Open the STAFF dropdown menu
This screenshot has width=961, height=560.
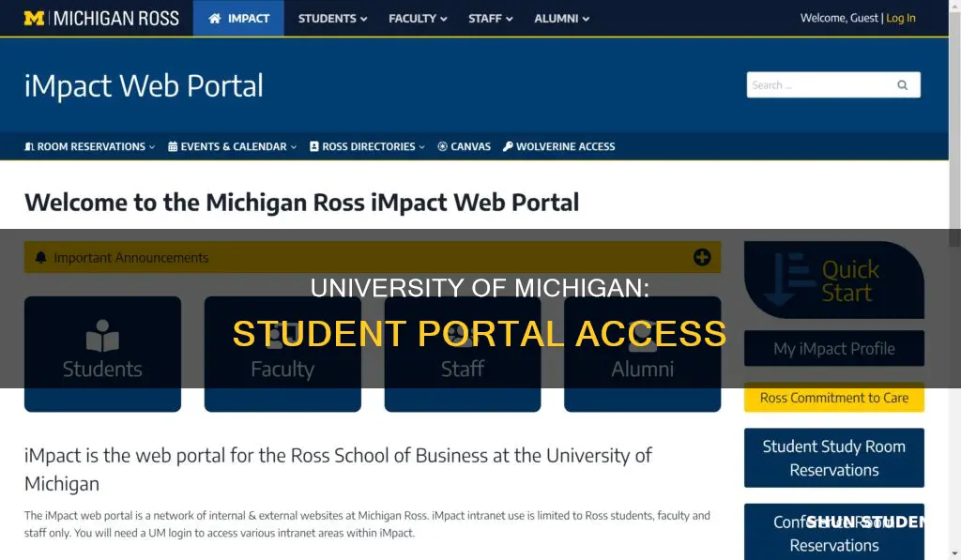tap(490, 19)
